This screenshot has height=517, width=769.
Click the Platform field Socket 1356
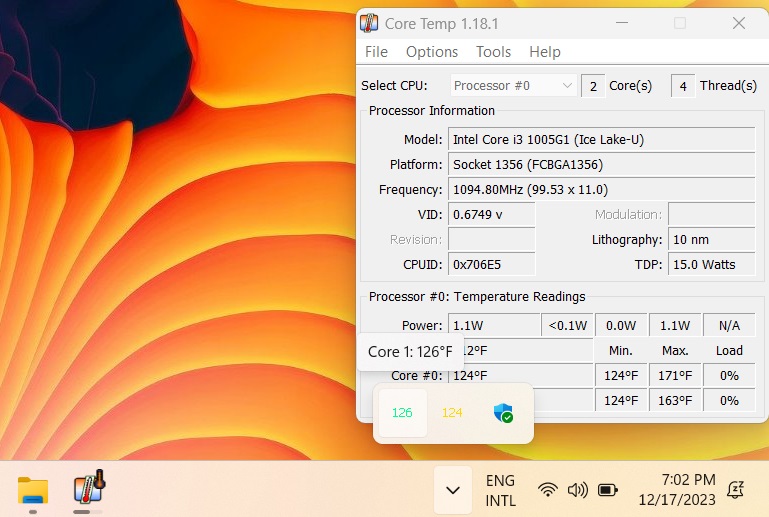click(601, 164)
